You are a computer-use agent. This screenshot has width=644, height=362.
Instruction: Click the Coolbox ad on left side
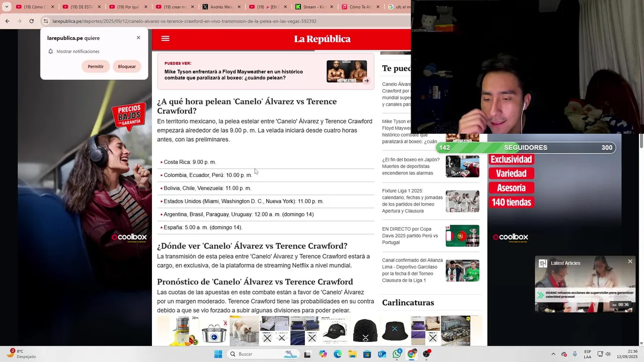coord(85,187)
